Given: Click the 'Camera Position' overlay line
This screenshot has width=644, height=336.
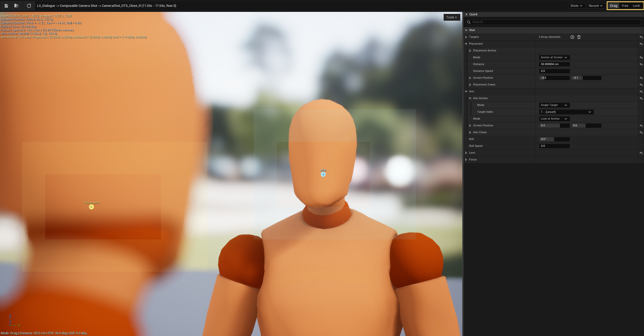Looking at the screenshot, I should [x=27, y=19].
